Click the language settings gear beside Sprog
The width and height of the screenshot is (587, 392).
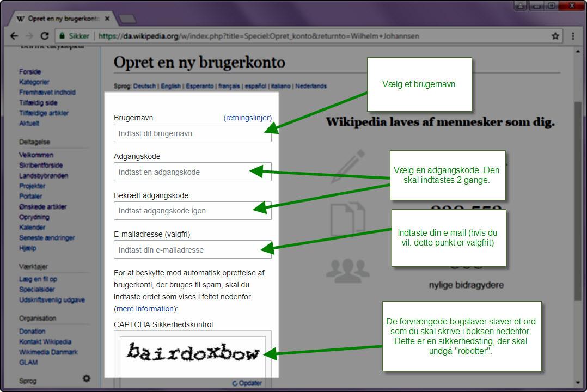[87, 378]
